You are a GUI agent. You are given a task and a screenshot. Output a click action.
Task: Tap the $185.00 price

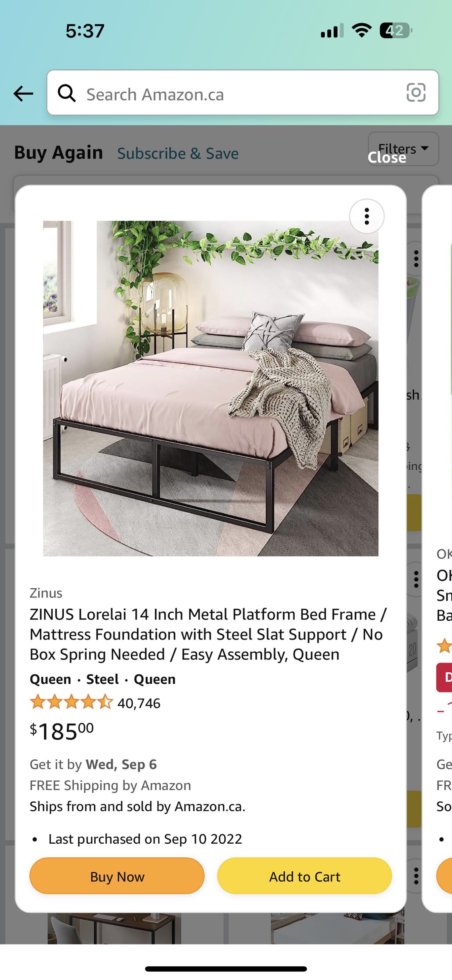(62, 731)
